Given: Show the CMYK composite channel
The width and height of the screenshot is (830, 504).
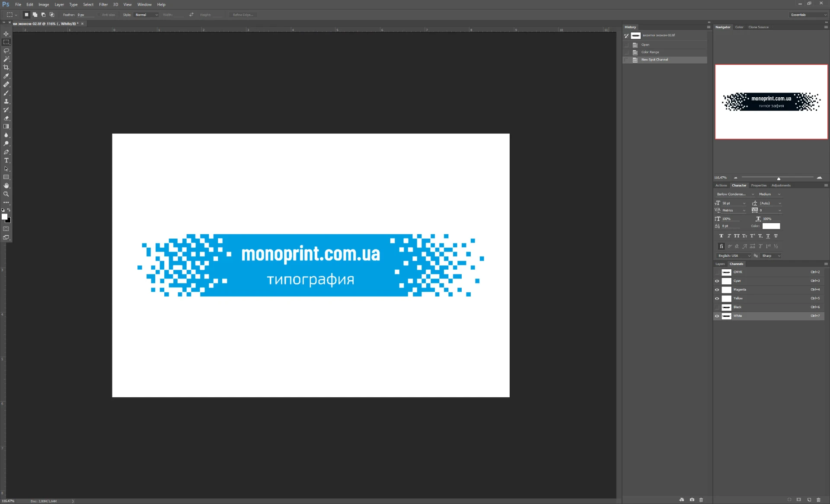Looking at the screenshot, I should [x=717, y=272].
